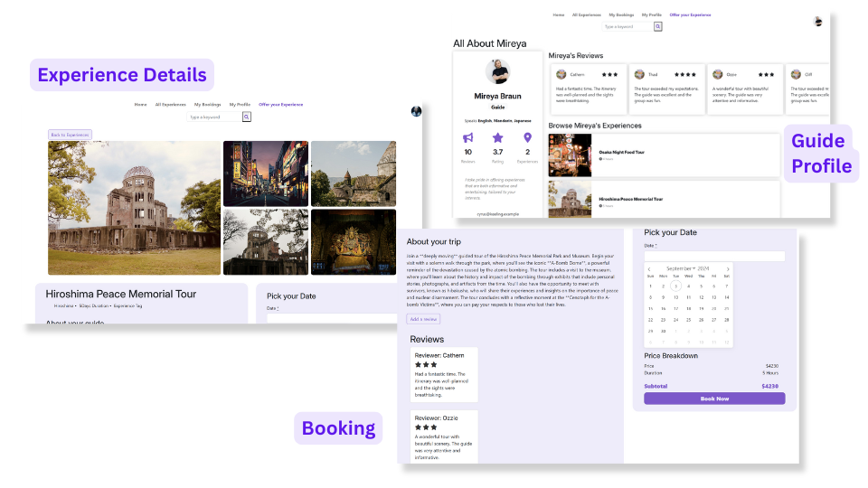Image resolution: width=868 pixels, height=488 pixels.
Task: Click Cliff's avatar in Mireya's Reviews
Action: coord(796,74)
